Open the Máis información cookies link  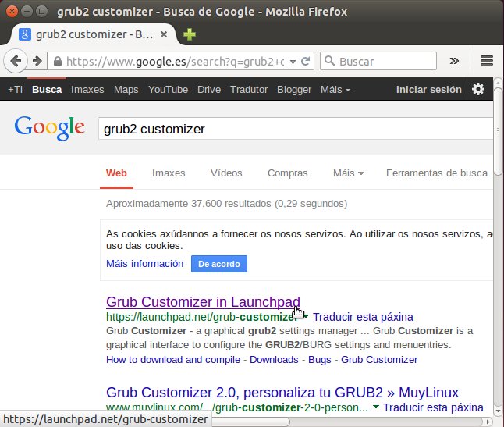(x=144, y=264)
